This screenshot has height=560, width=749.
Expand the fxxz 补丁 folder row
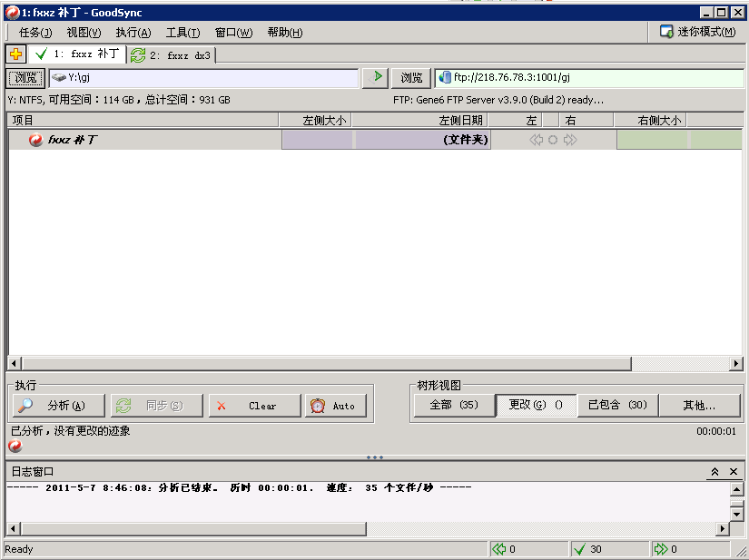coord(73,140)
